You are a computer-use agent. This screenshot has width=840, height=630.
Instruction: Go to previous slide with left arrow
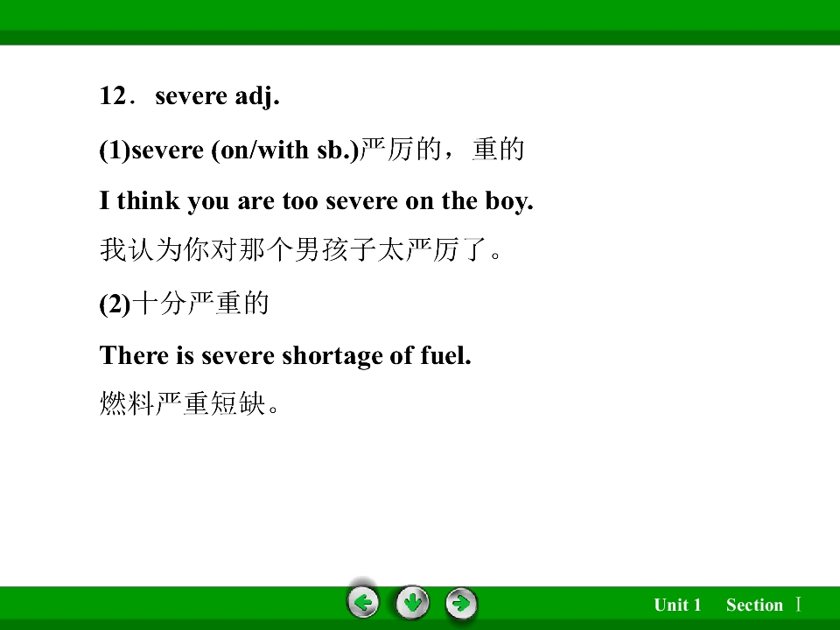pyautogui.click(x=363, y=603)
